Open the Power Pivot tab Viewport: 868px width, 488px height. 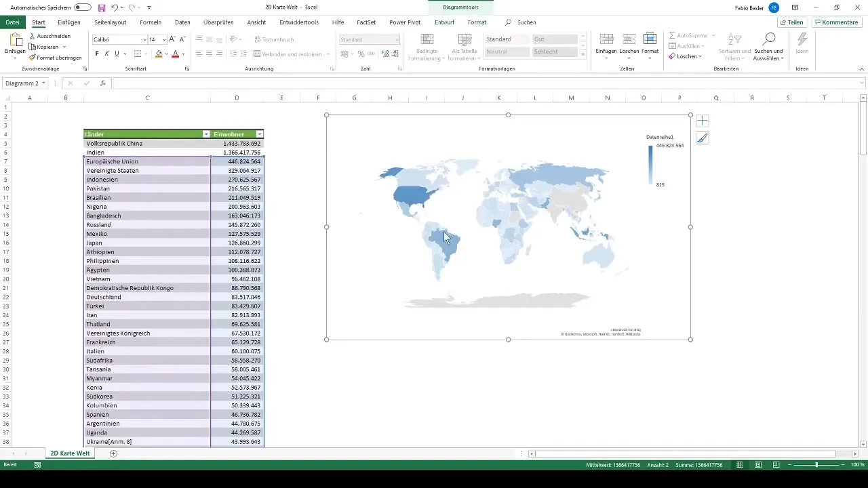point(405,22)
